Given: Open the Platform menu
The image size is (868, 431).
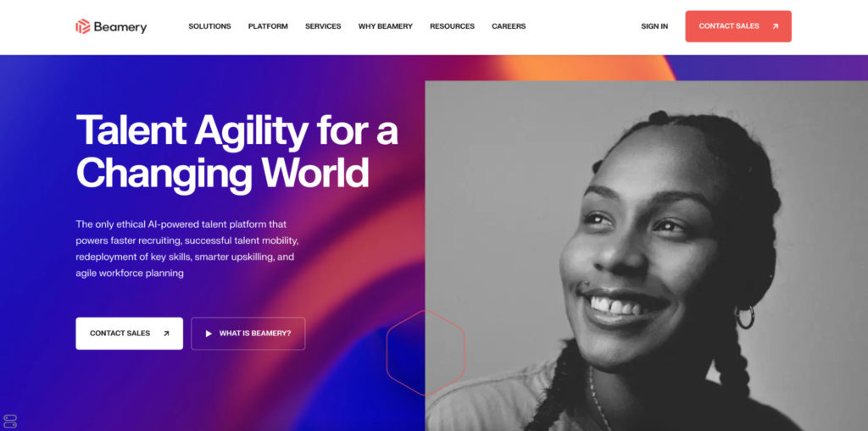Looking at the screenshot, I should [268, 26].
